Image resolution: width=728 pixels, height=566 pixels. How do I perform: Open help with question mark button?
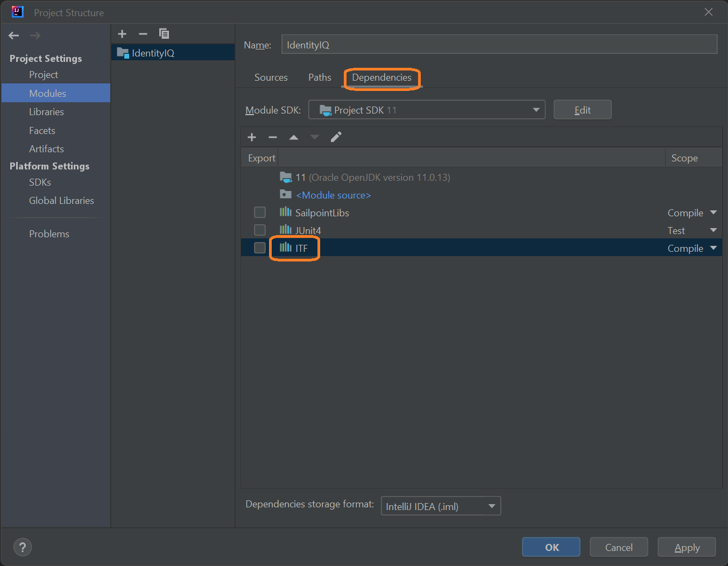coord(22,547)
